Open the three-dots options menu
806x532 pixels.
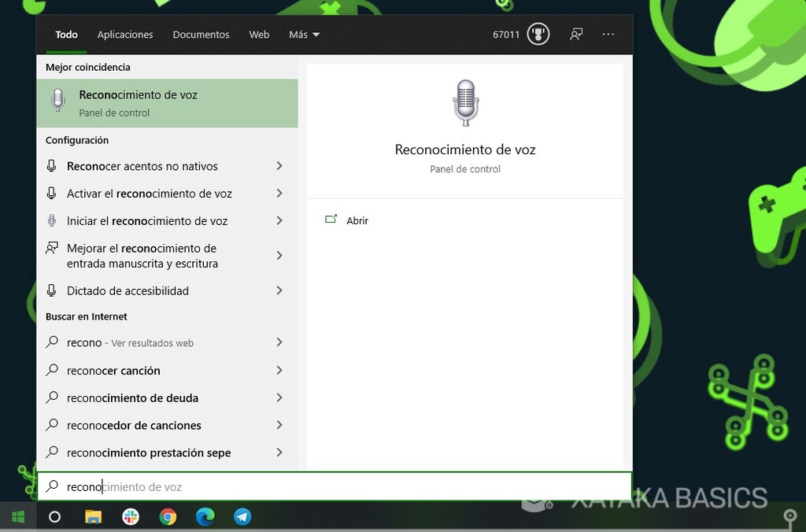(x=608, y=34)
